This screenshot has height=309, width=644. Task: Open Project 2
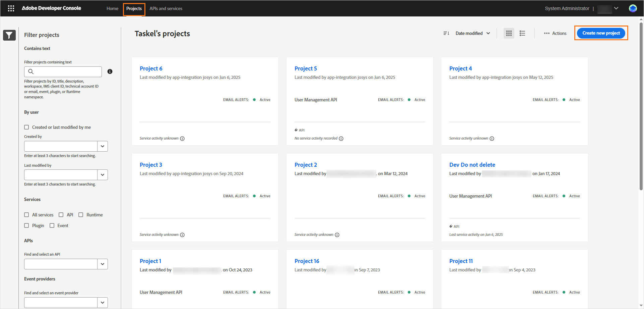306,165
